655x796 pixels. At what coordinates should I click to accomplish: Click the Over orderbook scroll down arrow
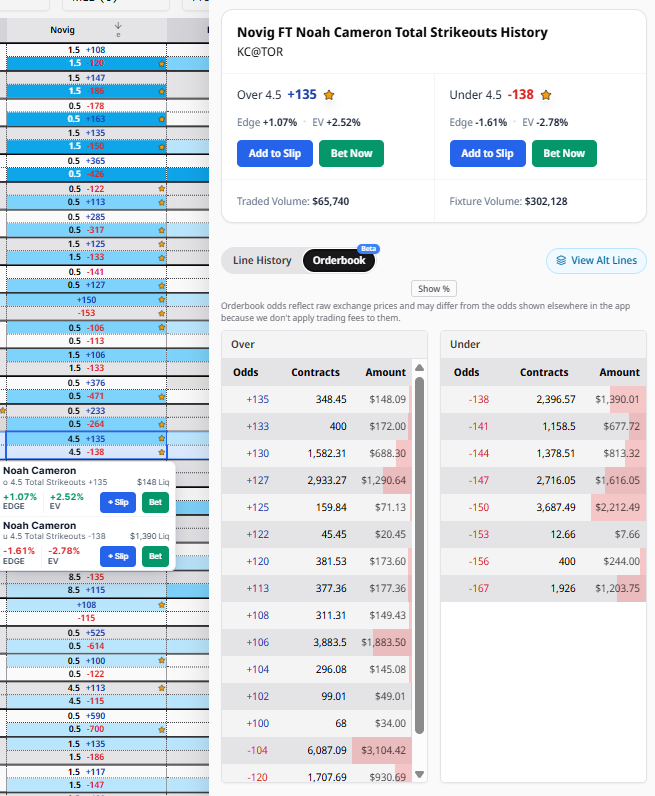(419, 774)
